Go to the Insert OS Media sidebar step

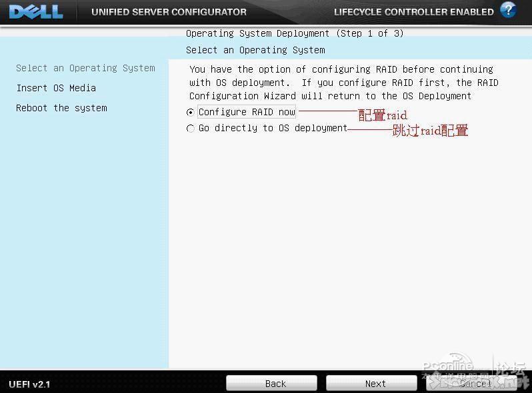(x=56, y=88)
